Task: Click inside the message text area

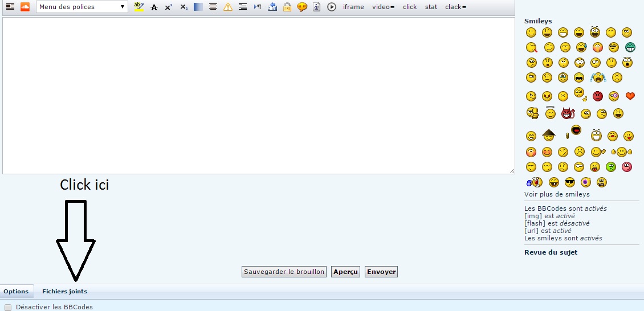Action: pyautogui.click(x=258, y=96)
